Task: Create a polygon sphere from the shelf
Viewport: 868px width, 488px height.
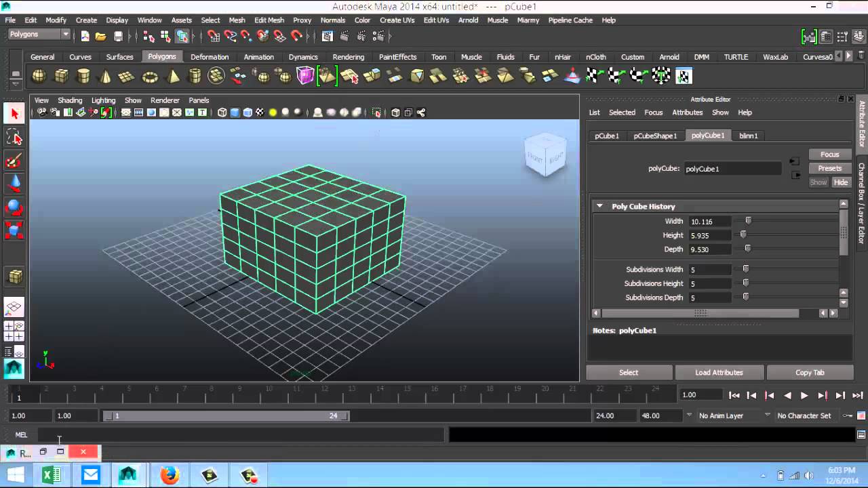Action: click(39, 76)
